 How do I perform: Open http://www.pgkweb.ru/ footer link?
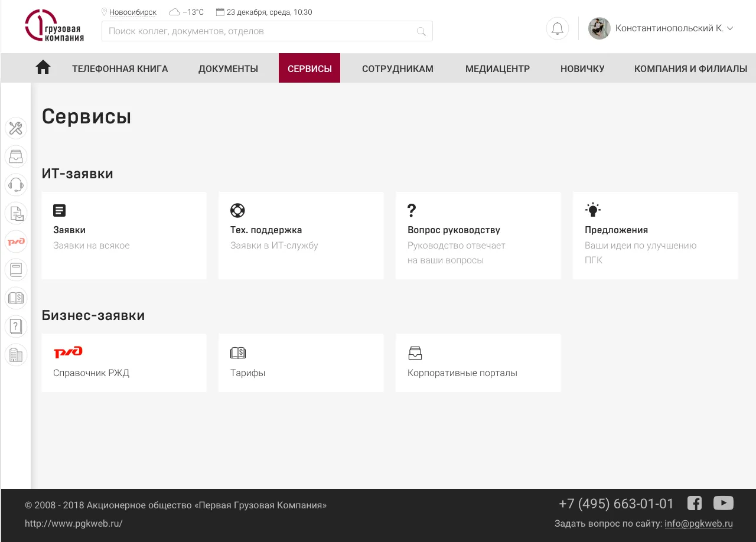(x=74, y=523)
